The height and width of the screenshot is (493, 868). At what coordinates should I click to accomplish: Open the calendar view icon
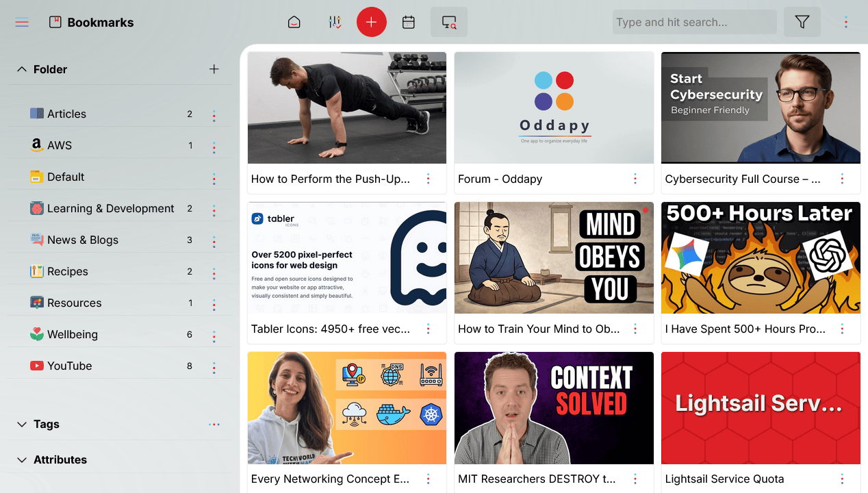pyautogui.click(x=408, y=21)
